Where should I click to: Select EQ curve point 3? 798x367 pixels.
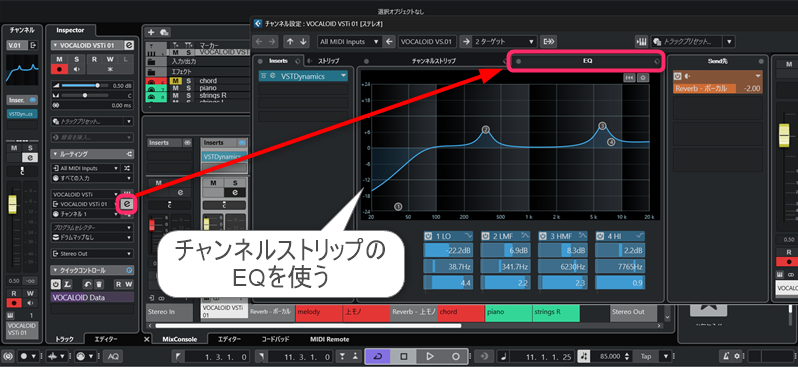point(603,126)
